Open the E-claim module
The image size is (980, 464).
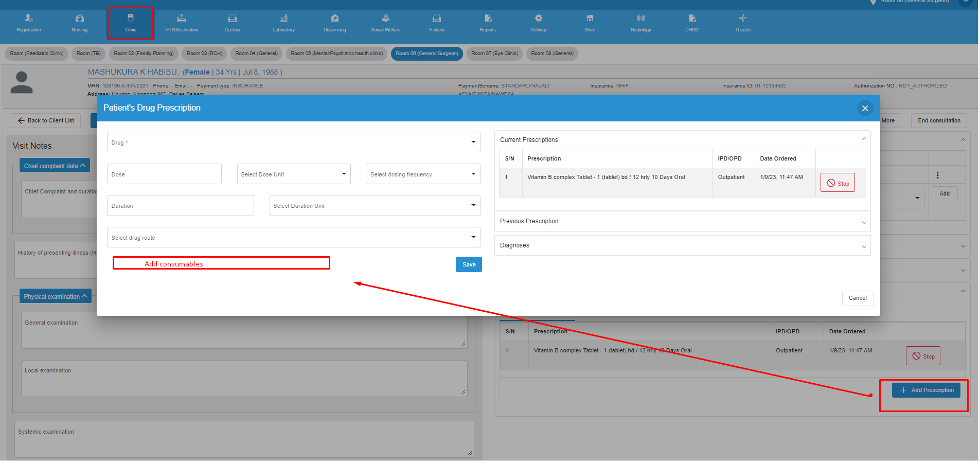tap(436, 23)
